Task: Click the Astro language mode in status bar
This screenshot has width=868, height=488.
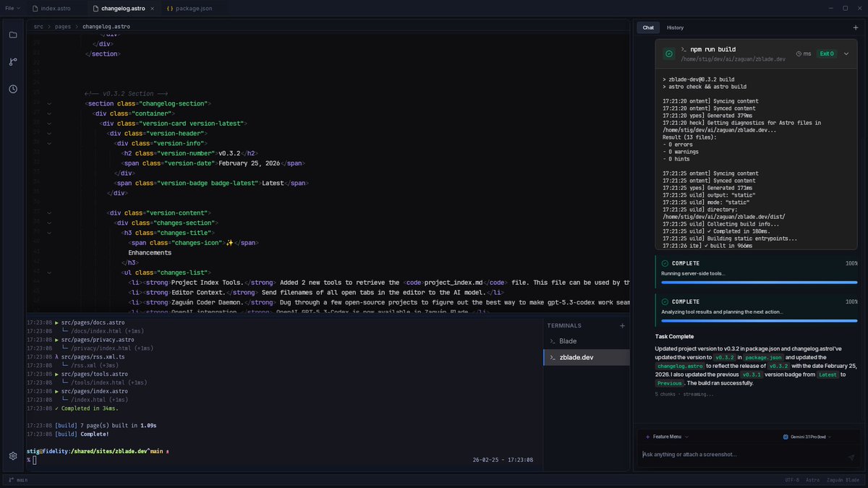Action: [x=812, y=480]
